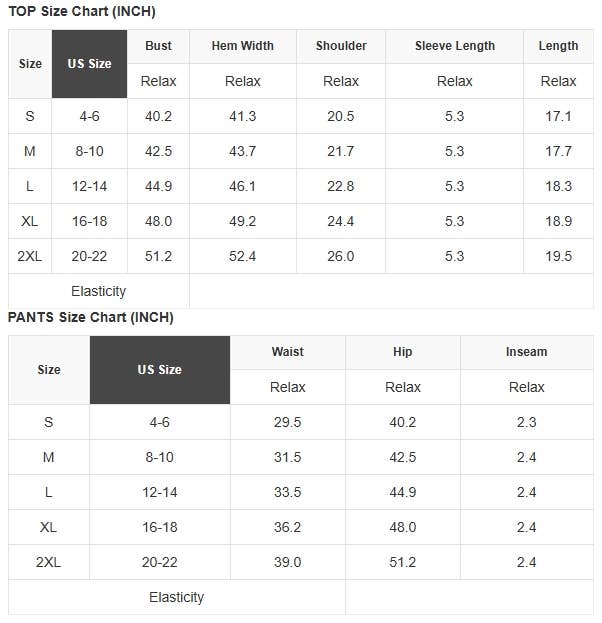Click the TOP Size Chart (INCH) heading

point(82,12)
